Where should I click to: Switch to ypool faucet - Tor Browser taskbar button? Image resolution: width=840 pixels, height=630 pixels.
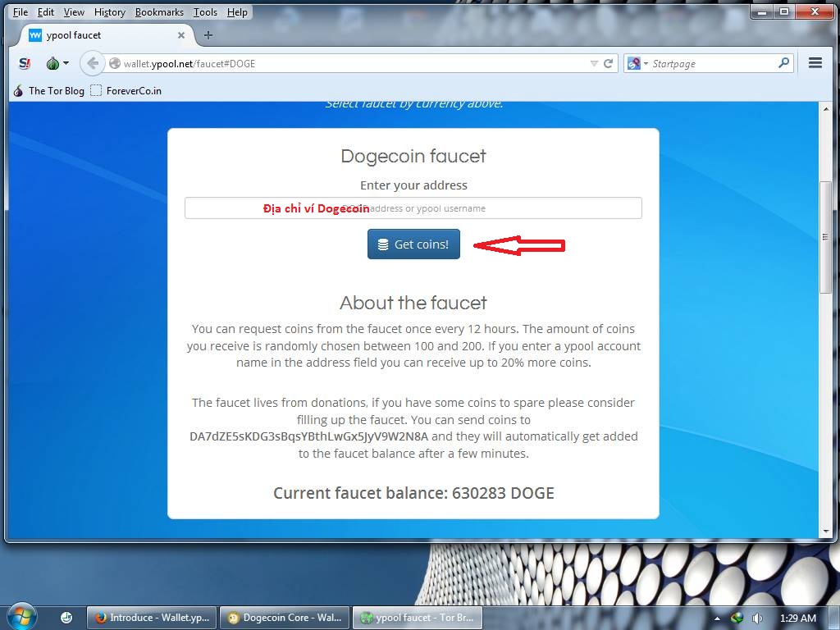coord(418,618)
